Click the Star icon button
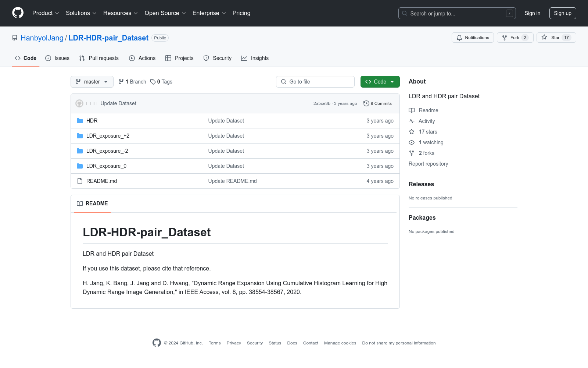 (544, 38)
